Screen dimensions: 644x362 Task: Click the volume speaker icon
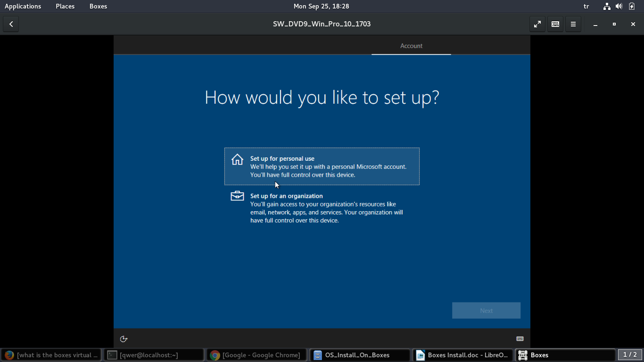coord(619,6)
